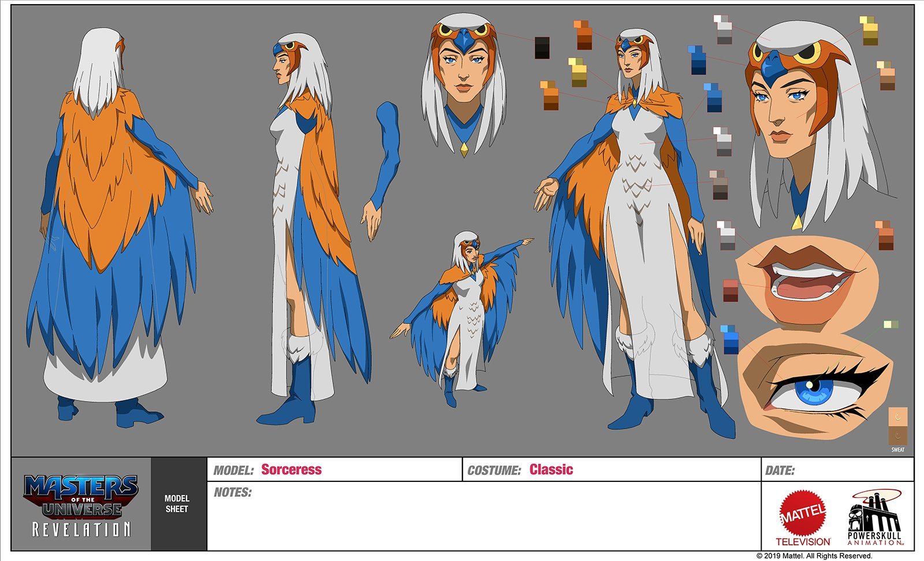Select the black swatch beside the front head
The image size is (924, 561).
tap(542, 47)
